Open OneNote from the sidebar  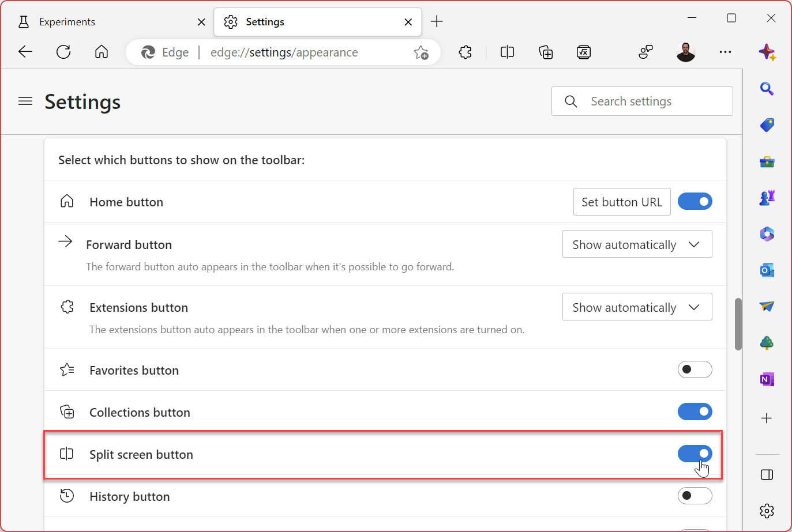click(767, 379)
